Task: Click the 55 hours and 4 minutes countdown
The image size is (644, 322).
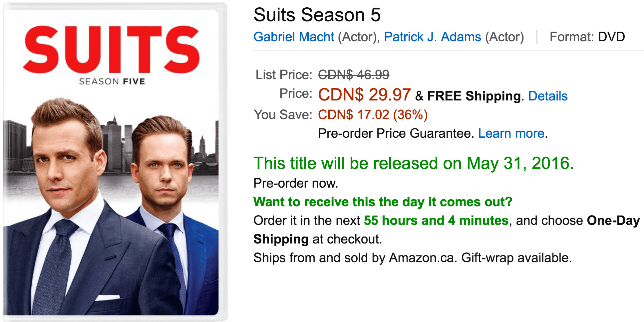Action: [x=436, y=221]
